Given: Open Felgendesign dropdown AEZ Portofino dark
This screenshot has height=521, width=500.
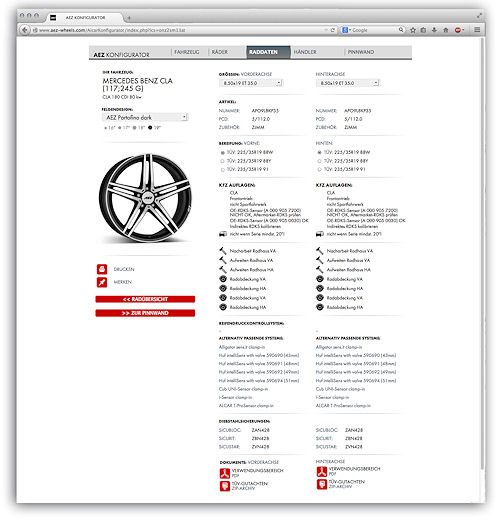Looking at the screenshot, I should (x=145, y=117).
